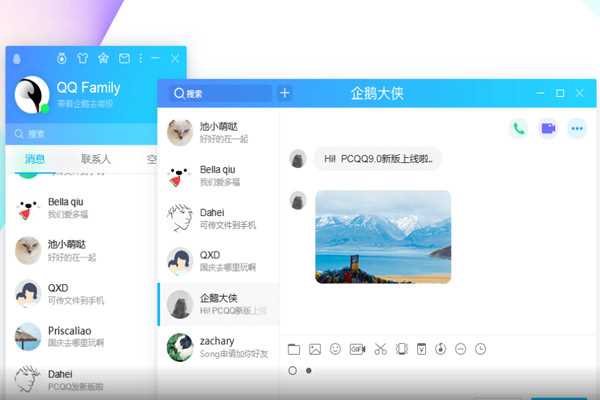Click the red packet icon in chat toolbar

coord(421,349)
